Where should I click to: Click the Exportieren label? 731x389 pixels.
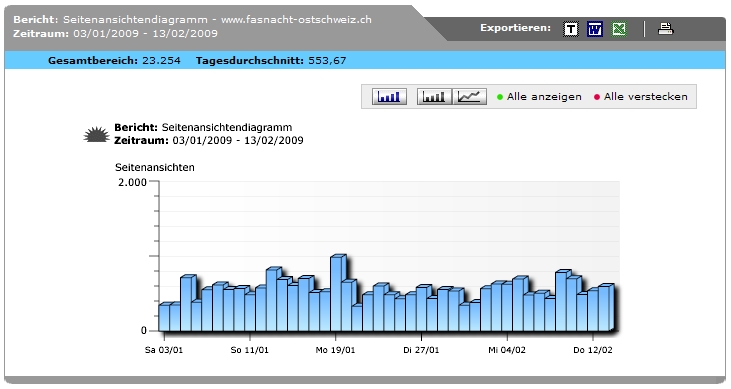point(516,28)
